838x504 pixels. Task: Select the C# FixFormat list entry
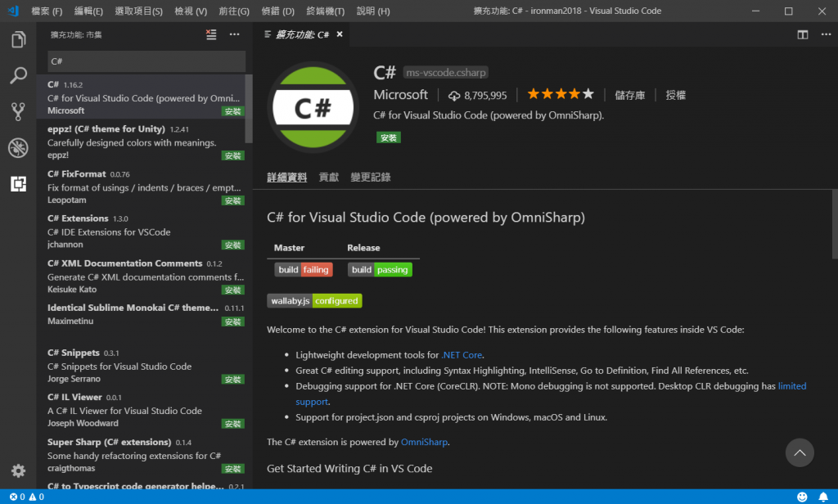click(144, 187)
